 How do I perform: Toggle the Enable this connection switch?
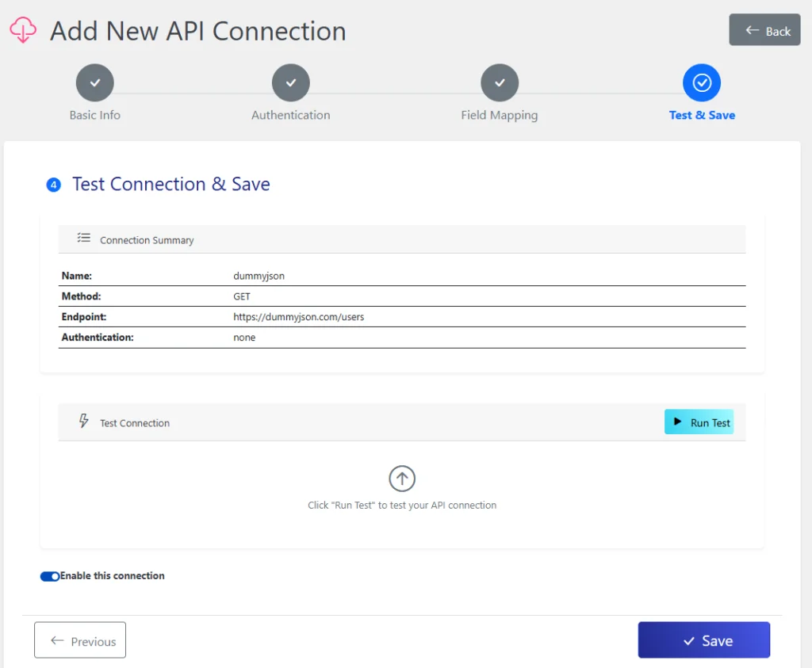click(50, 576)
